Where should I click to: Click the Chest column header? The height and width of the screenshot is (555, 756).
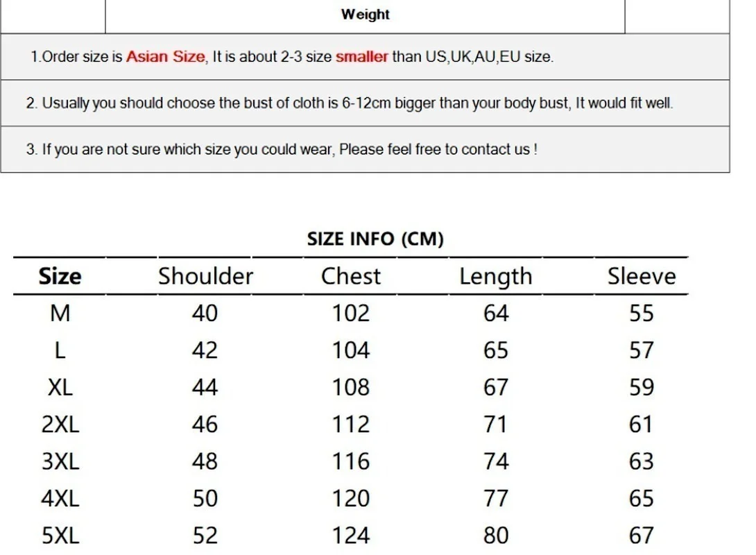351,276
